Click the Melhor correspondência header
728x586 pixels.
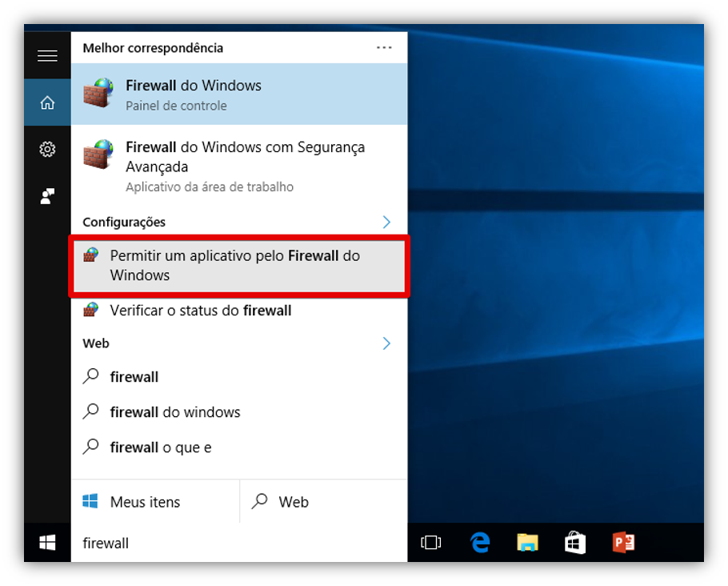(x=154, y=48)
